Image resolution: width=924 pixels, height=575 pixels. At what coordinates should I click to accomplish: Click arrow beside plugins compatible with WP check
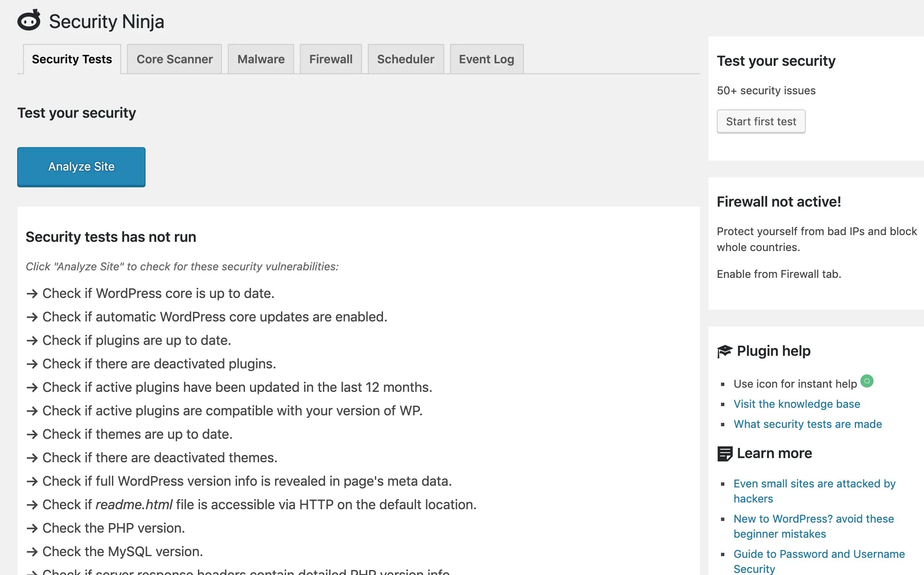point(32,411)
